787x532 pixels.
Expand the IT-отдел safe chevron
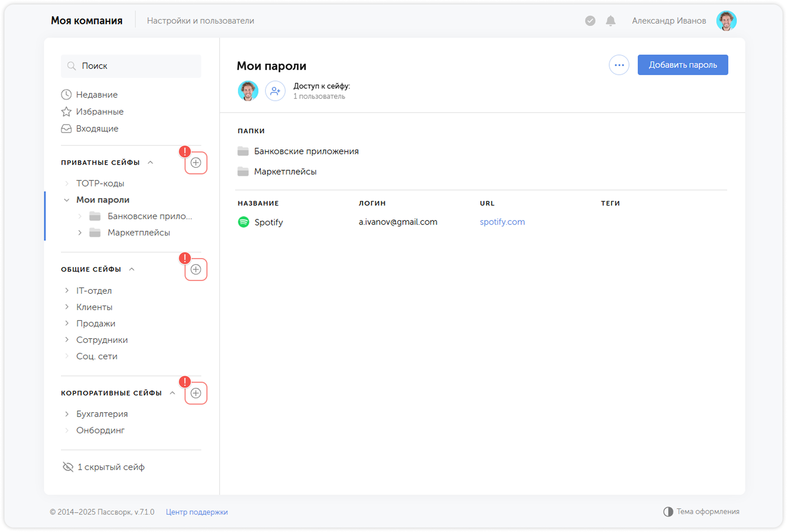67,291
